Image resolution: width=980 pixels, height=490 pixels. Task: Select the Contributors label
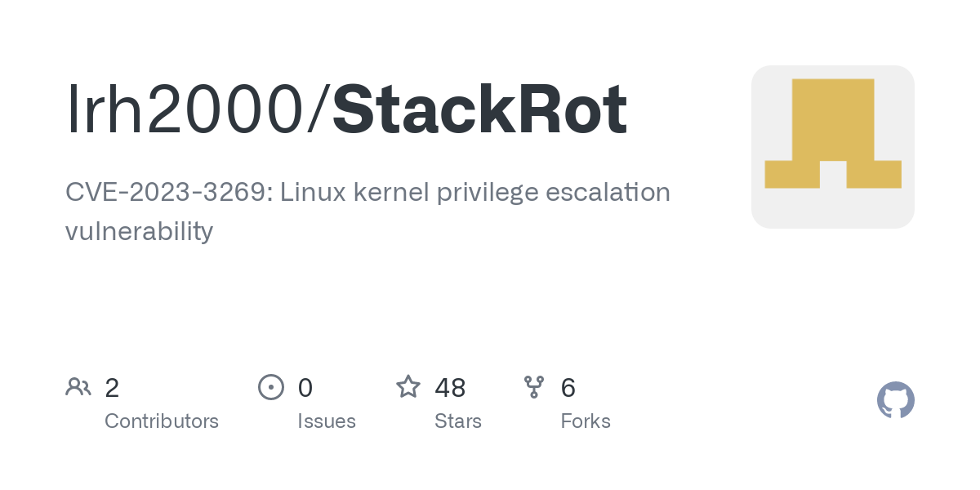point(162,421)
